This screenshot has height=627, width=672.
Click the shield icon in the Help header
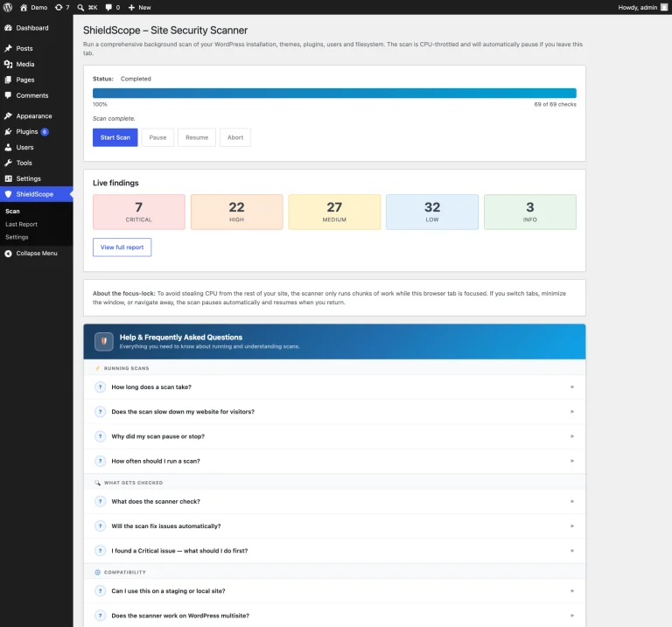tap(104, 341)
